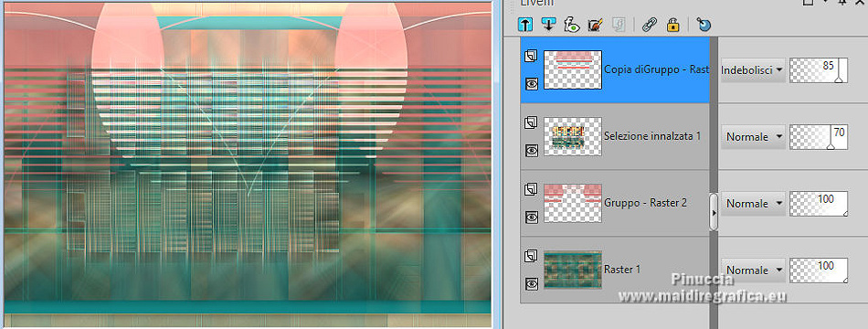Hide the Copia diGruppo layer with eye icon

click(x=532, y=84)
